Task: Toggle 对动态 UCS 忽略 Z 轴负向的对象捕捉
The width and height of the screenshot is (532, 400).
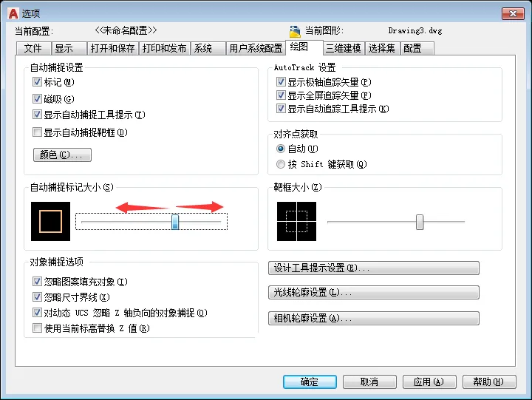Action: [37, 313]
